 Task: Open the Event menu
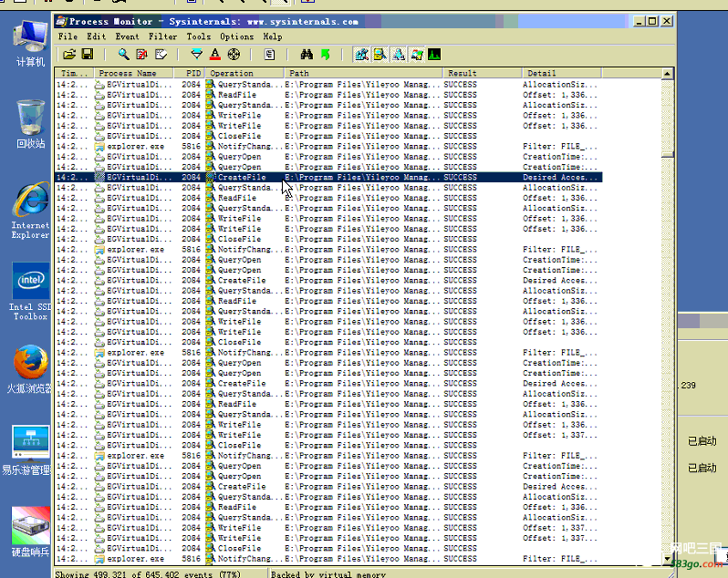click(x=127, y=36)
